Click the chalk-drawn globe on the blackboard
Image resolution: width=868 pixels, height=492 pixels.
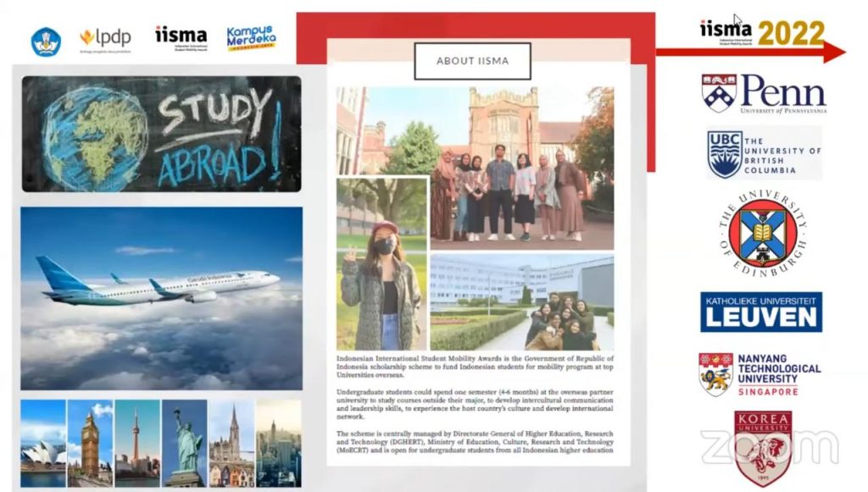[x=95, y=137]
